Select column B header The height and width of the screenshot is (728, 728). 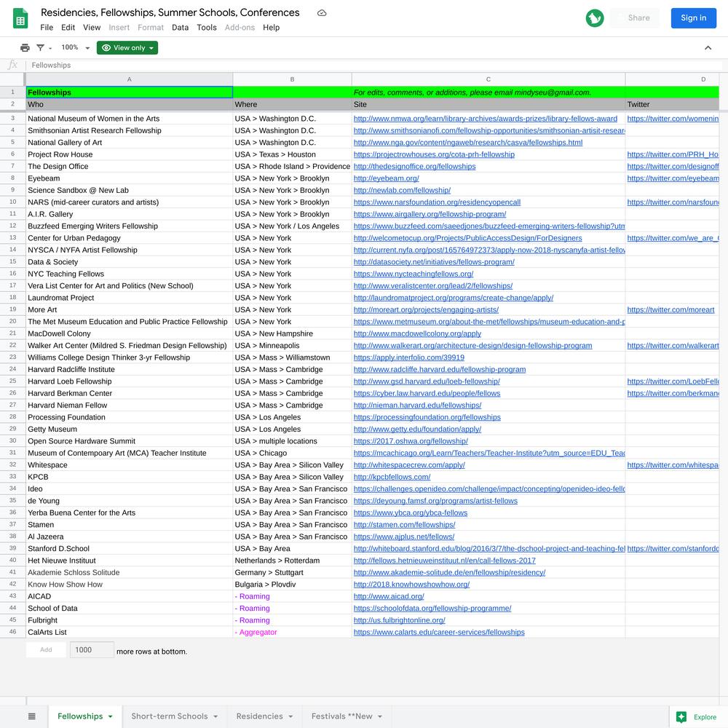(x=292, y=79)
